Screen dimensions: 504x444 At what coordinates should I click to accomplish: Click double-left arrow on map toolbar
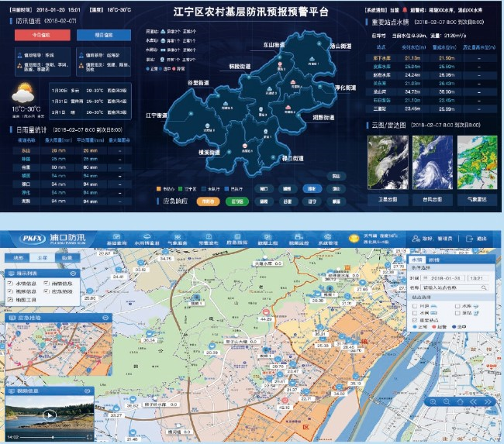point(474,401)
